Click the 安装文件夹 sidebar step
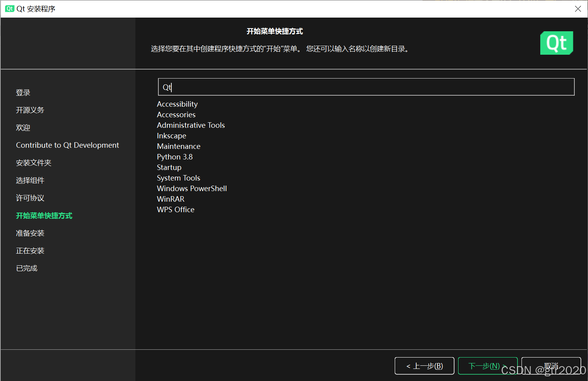 (x=34, y=163)
